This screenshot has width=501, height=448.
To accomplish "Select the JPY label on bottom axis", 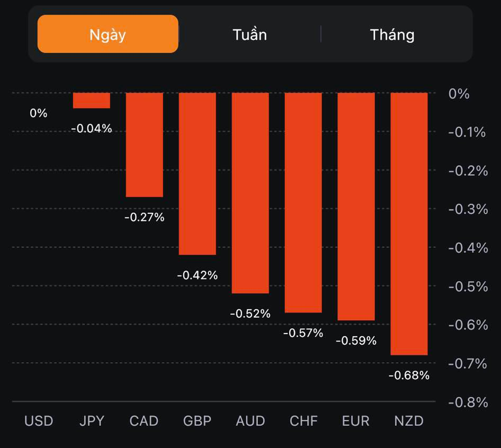I will pyautogui.click(x=92, y=421).
